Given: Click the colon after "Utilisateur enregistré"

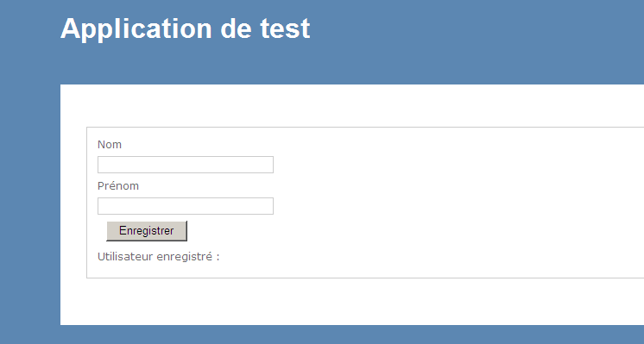Looking at the screenshot, I should click(x=218, y=258).
